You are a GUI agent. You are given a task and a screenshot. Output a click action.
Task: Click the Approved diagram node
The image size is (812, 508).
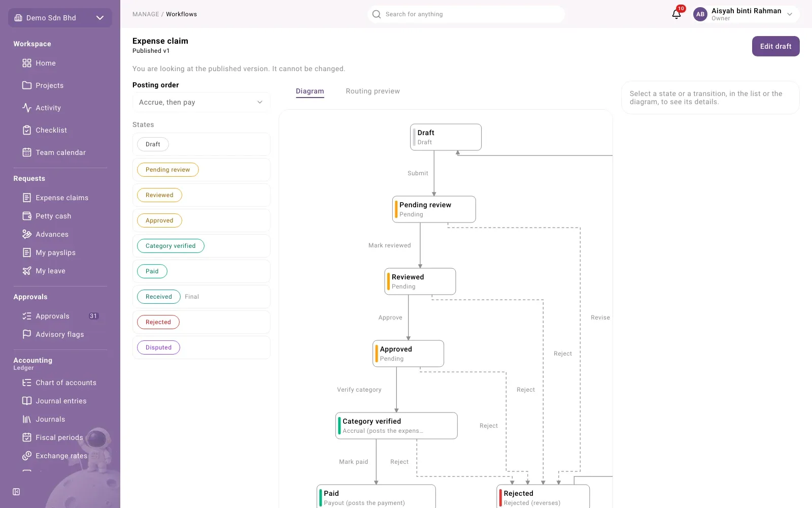pos(408,354)
